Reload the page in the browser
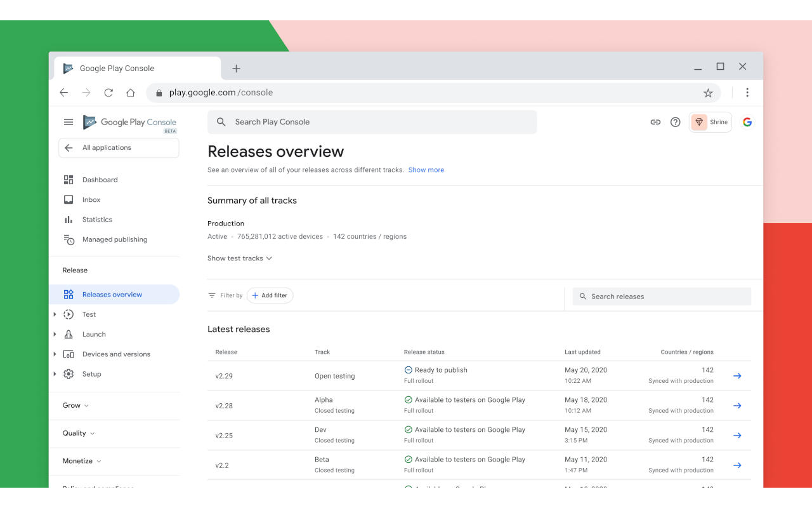 [x=108, y=93]
